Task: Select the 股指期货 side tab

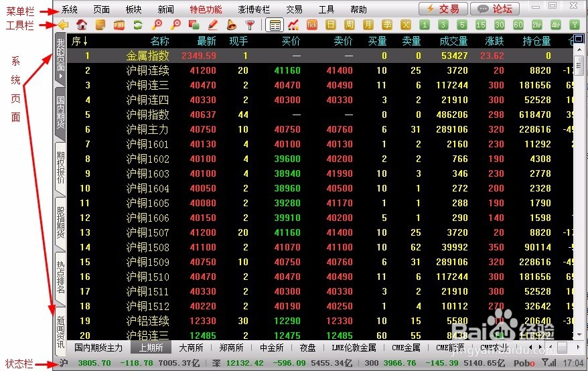Action: tap(60, 222)
